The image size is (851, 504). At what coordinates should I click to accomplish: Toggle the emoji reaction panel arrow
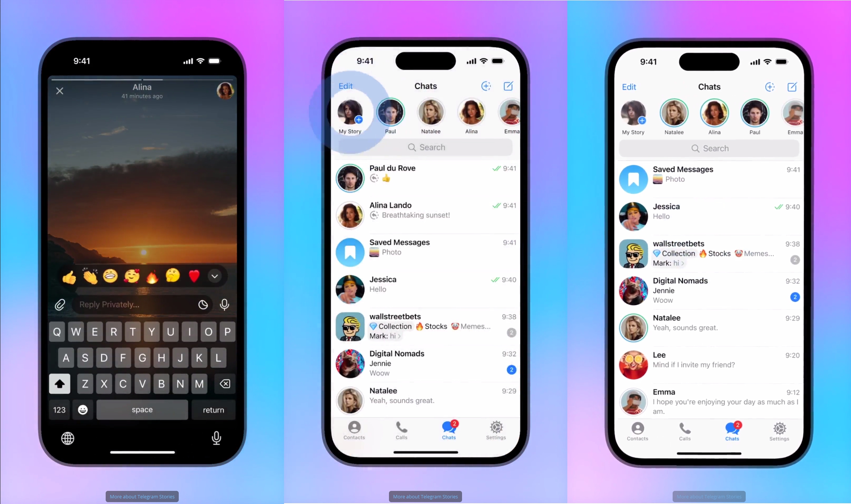pyautogui.click(x=215, y=276)
